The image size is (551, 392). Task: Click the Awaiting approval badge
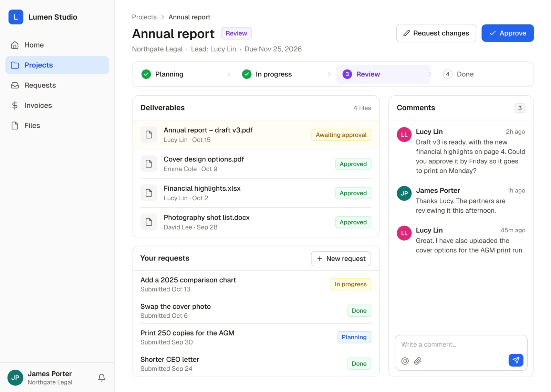point(341,135)
